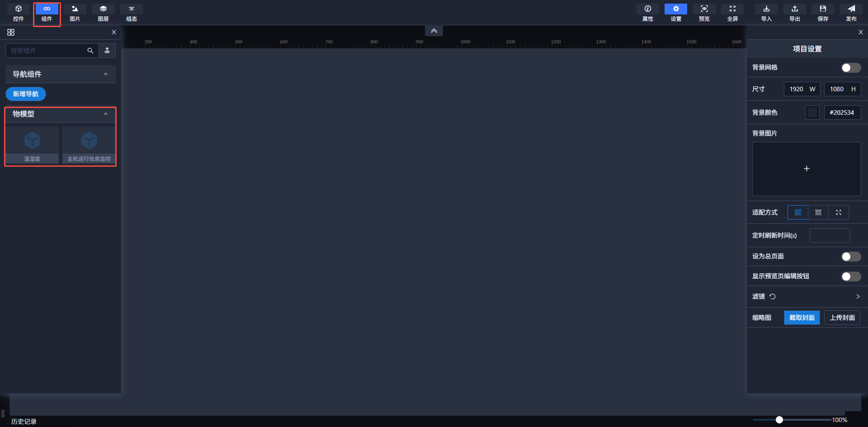Collapse the top toolbar with double chevron
868x427 pixels.
click(434, 31)
